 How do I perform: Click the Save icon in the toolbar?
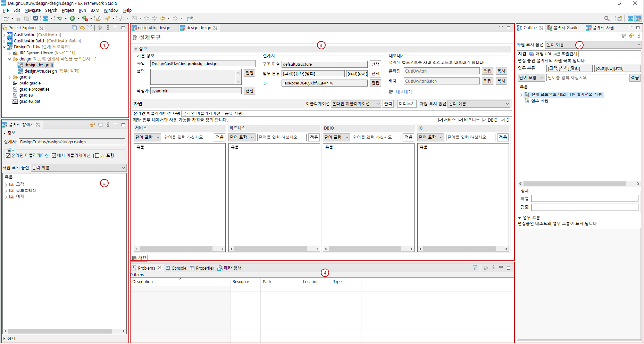[18, 18]
